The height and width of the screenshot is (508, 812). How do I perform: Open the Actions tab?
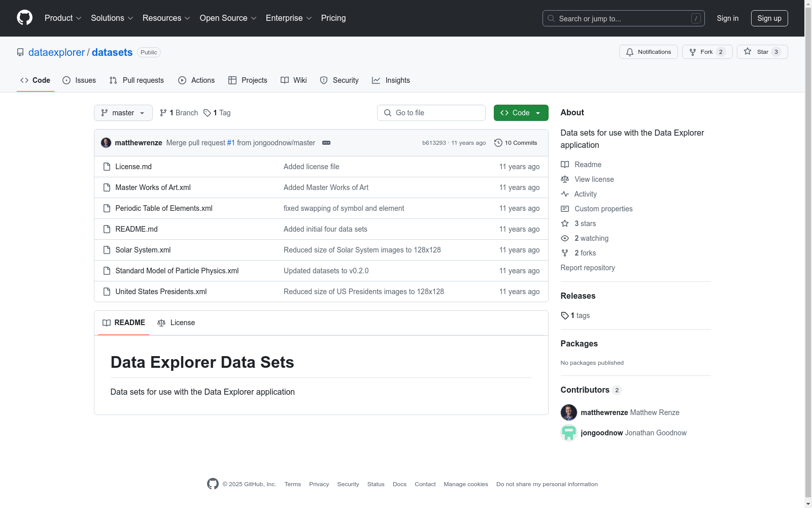(x=196, y=80)
